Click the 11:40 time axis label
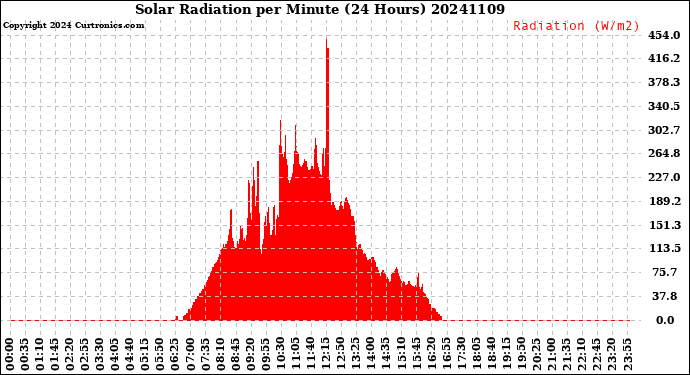Screen dimensions: 690x375 310,355
